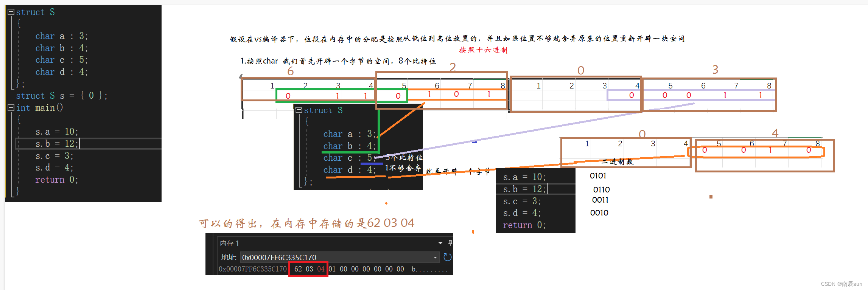Open the 内存 1 window options dropdown arrow
Image resolution: width=868 pixels, height=290 pixels.
(440, 243)
